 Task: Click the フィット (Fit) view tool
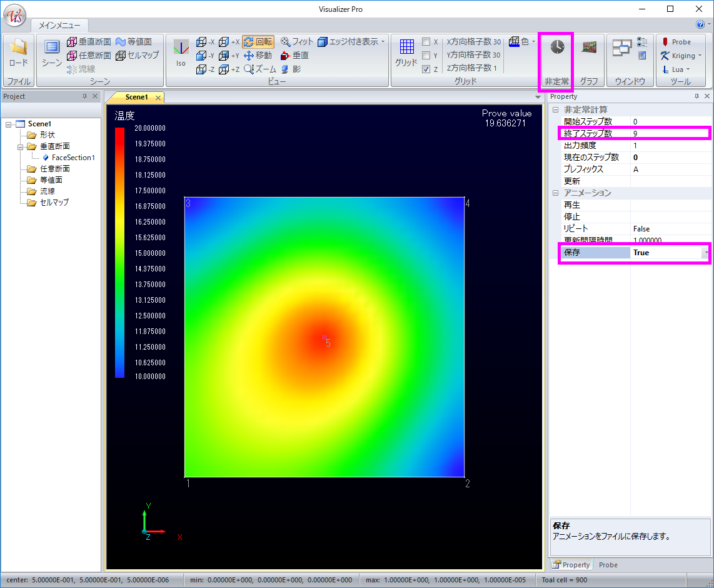[x=297, y=42]
